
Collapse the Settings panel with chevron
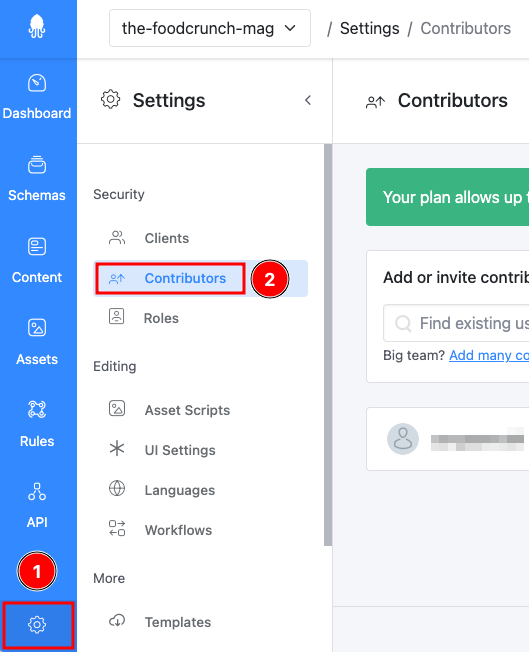pos(308,100)
